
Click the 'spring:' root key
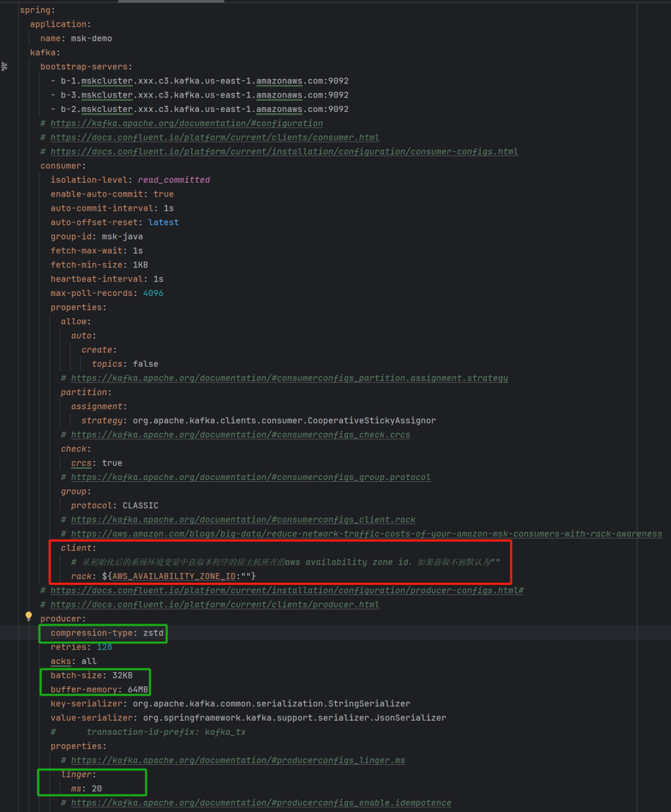tap(37, 10)
